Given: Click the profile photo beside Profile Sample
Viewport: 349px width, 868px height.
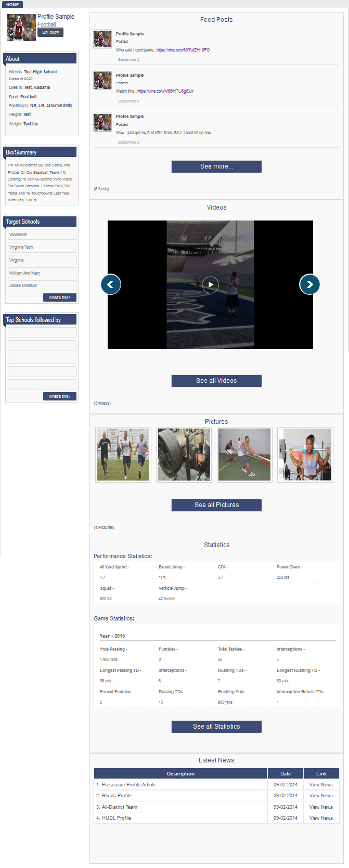Looking at the screenshot, I should 21,28.
